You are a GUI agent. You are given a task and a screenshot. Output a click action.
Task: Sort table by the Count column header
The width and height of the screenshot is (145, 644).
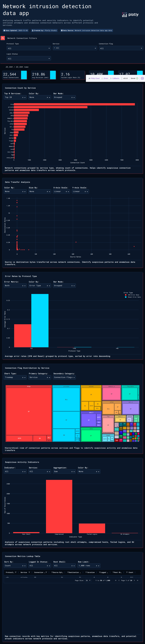point(131,572)
